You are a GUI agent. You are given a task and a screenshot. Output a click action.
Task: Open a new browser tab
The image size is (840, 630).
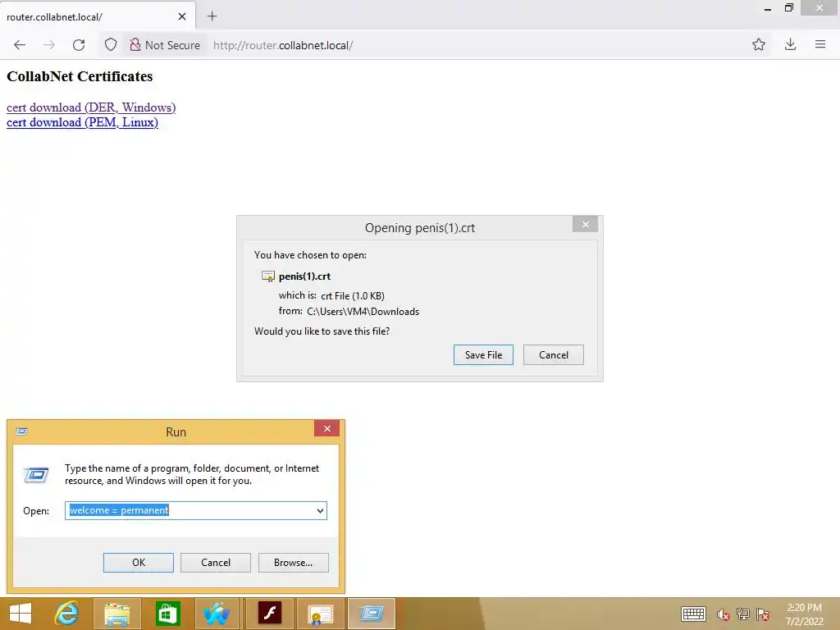coord(212,16)
